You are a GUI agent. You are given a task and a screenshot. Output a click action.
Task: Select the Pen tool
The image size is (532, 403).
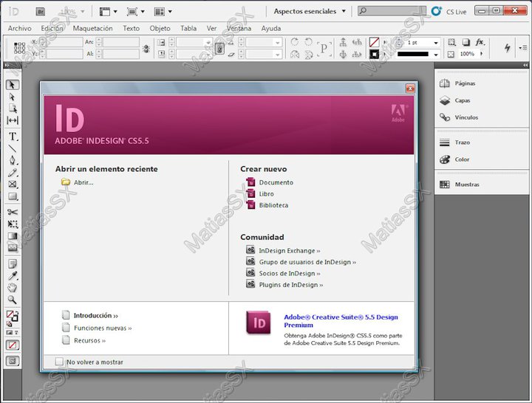[13, 160]
